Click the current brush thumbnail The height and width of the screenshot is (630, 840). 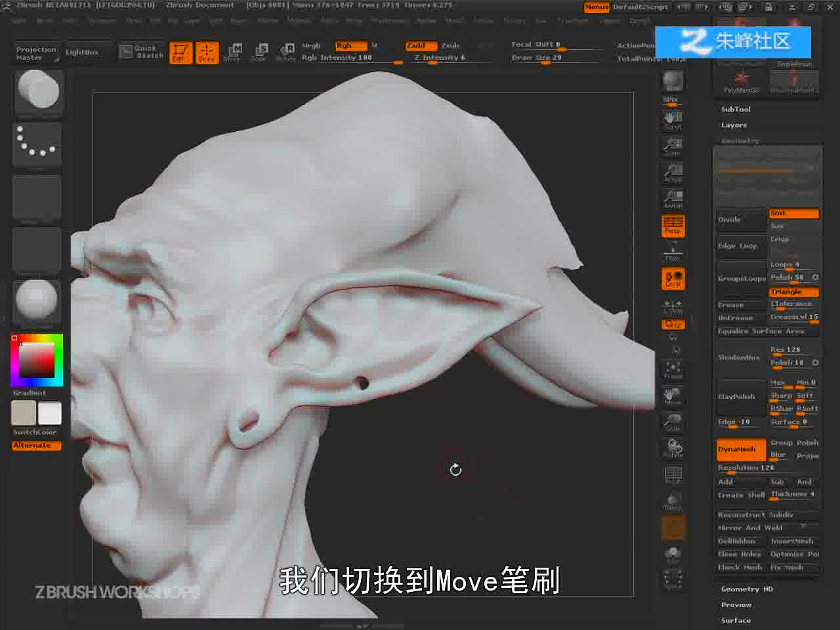coord(37,92)
